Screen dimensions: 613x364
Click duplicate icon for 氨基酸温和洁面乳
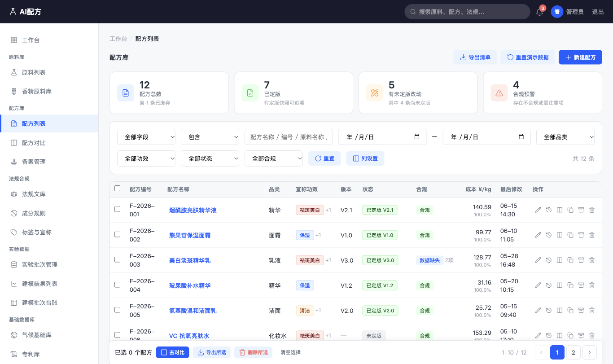point(570,310)
